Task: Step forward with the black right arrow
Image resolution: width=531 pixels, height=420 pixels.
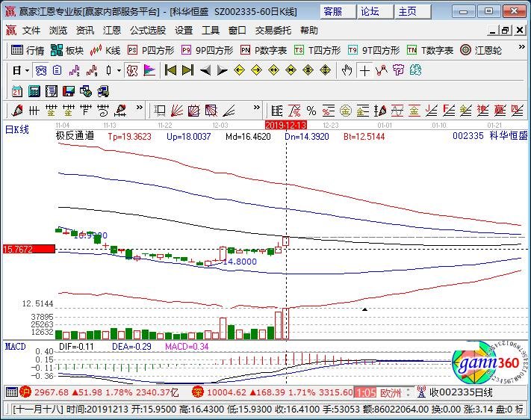Action: coord(222,70)
